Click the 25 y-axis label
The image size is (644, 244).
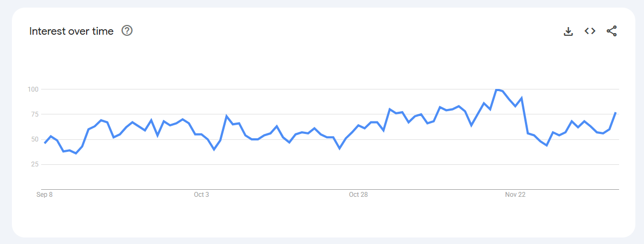pyautogui.click(x=36, y=164)
